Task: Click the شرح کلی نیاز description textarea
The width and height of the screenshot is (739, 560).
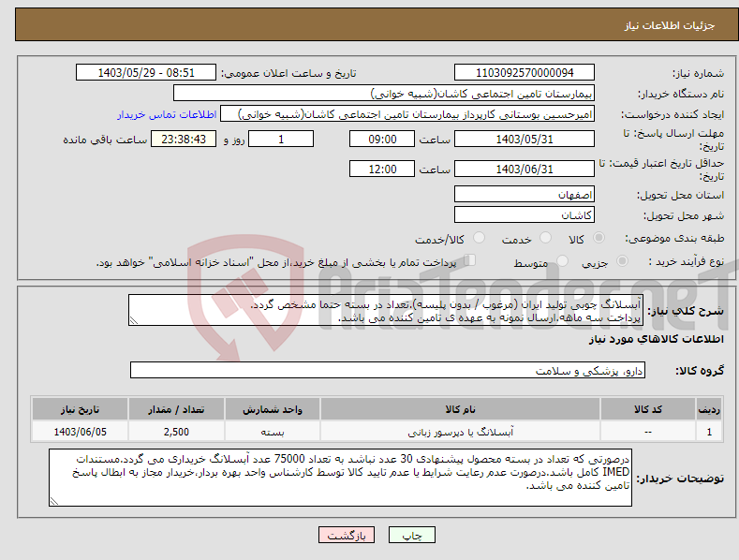Action: pos(386,310)
